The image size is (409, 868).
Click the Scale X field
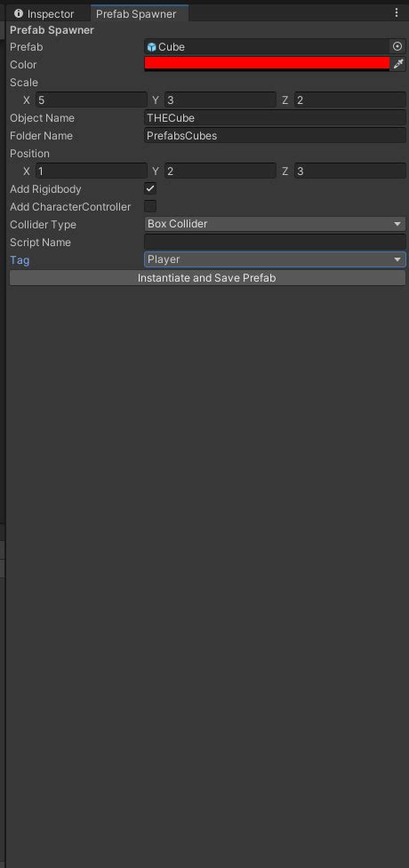[x=92, y=100]
